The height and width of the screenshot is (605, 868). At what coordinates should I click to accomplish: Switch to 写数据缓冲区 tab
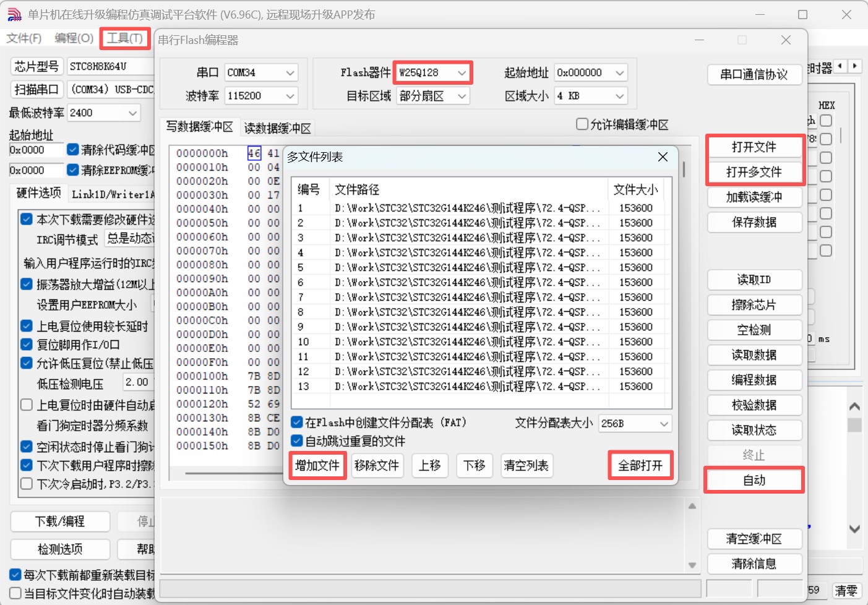[199, 127]
